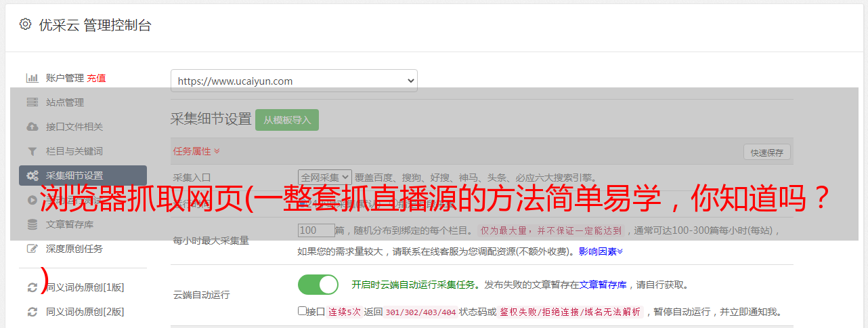
Task: Click the server icon for 站点管理
Action: (32, 102)
